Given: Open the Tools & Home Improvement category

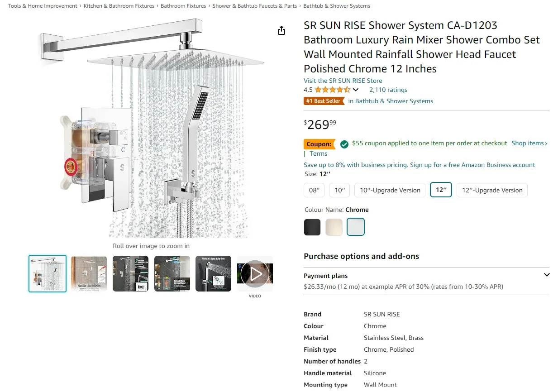Looking at the screenshot, I should tap(42, 6).
